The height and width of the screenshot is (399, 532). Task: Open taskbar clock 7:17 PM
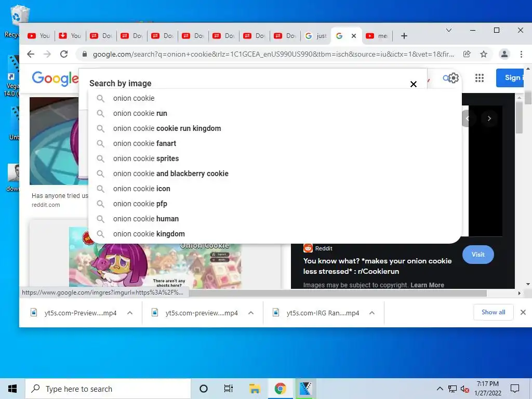pos(487,389)
